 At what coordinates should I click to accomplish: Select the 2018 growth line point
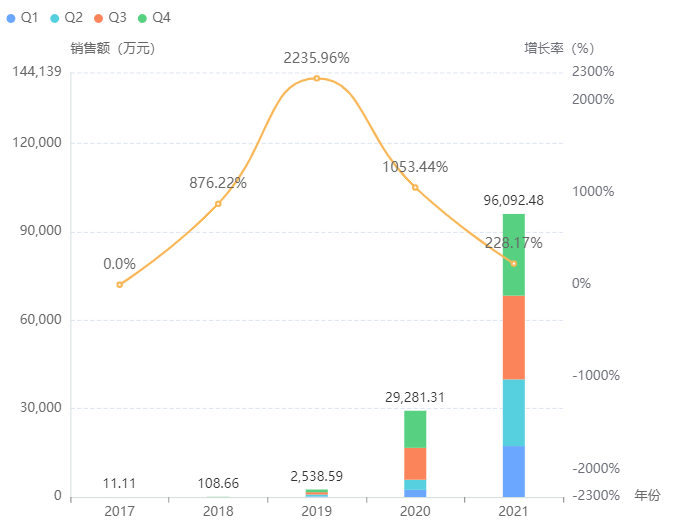tap(218, 204)
